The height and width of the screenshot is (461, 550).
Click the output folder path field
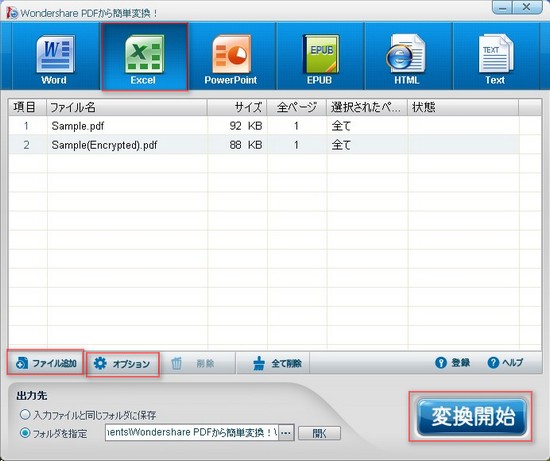point(192,432)
